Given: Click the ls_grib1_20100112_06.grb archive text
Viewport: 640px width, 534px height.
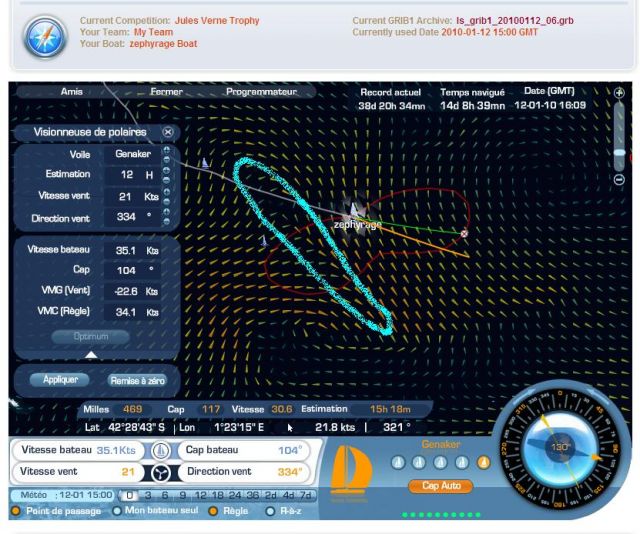Looking at the screenshot, I should click(x=515, y=20).
